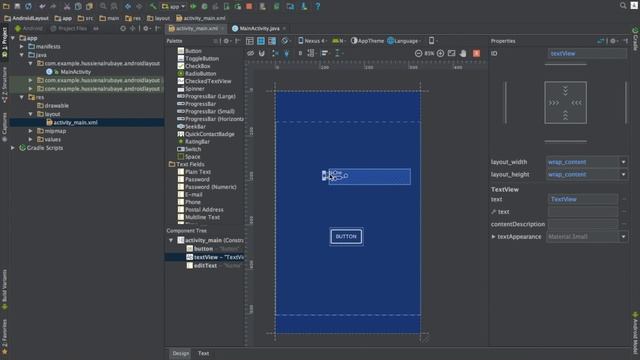Collapse the activity_main Component Tree node
This screenshot has height=360, width=640.
tap(171, 240)
